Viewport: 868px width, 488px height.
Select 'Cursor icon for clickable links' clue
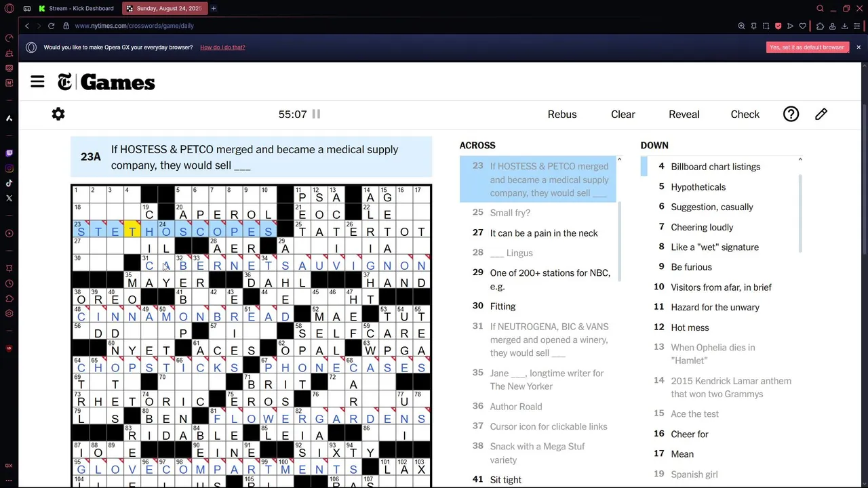click(x=538, y=426)
